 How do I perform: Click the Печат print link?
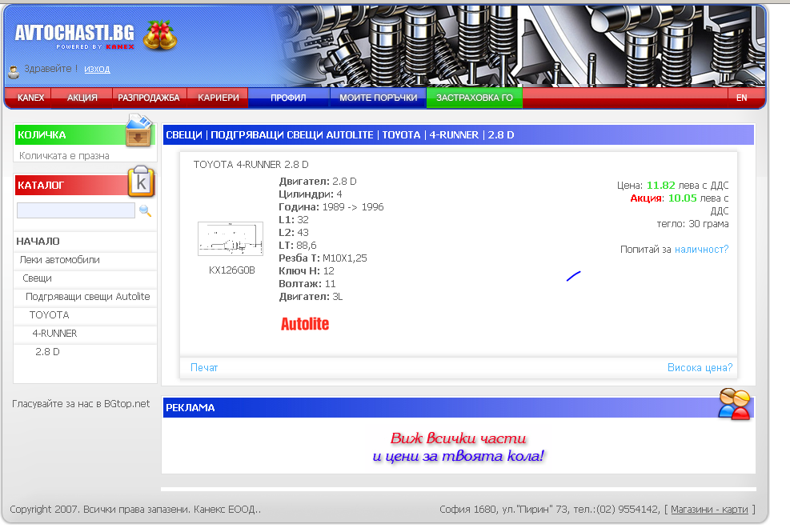click(204, 368)
